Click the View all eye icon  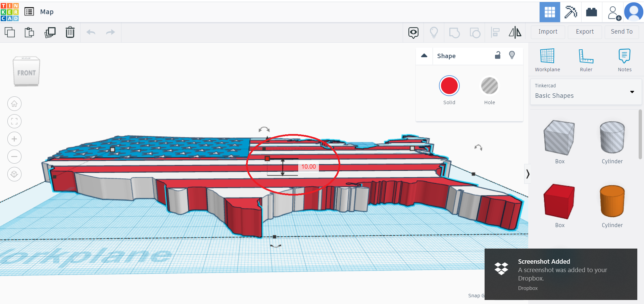tap(413, 33)
